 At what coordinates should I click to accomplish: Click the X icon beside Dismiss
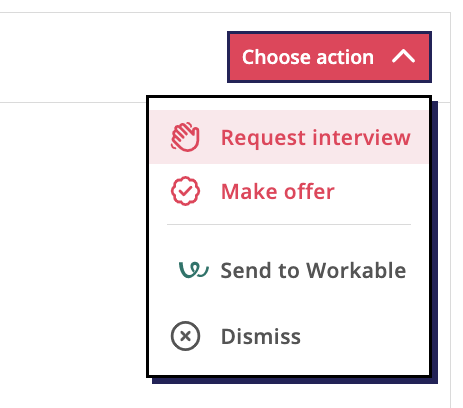pos(185,336)
